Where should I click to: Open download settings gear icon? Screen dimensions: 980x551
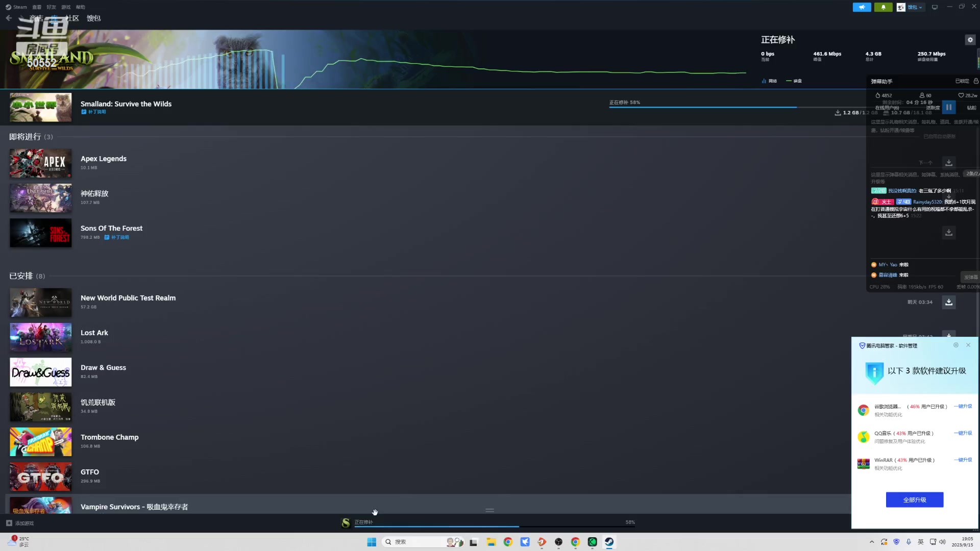970,40
